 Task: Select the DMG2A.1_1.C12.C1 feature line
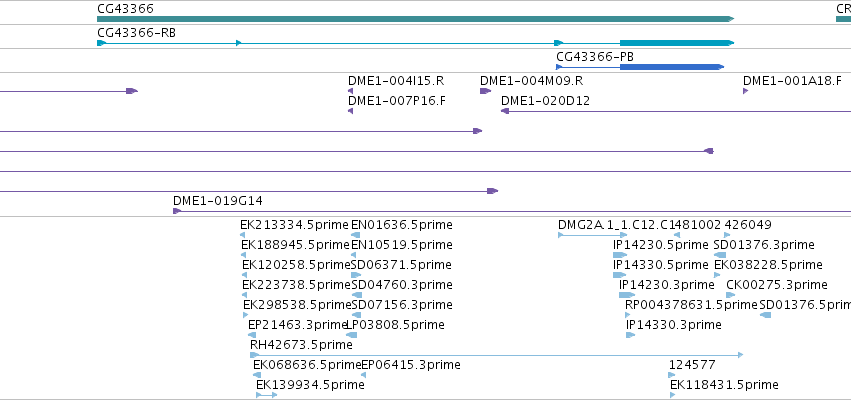click(593, 235)
